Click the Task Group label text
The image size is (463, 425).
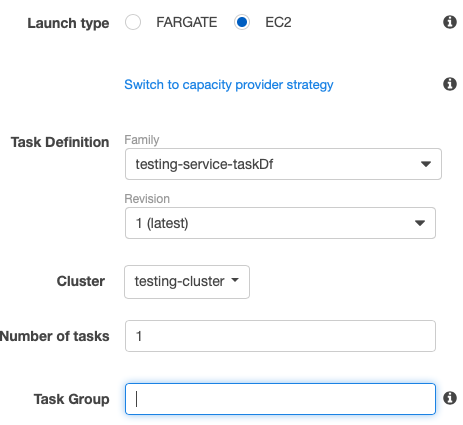pyautogui.click(x=71, y=399)
